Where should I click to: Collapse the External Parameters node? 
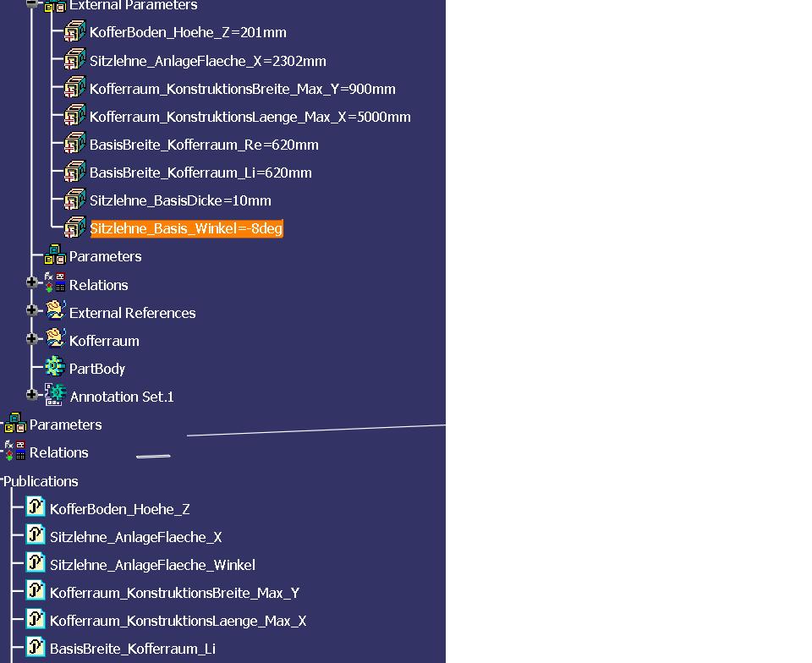(x=31, y=3)
